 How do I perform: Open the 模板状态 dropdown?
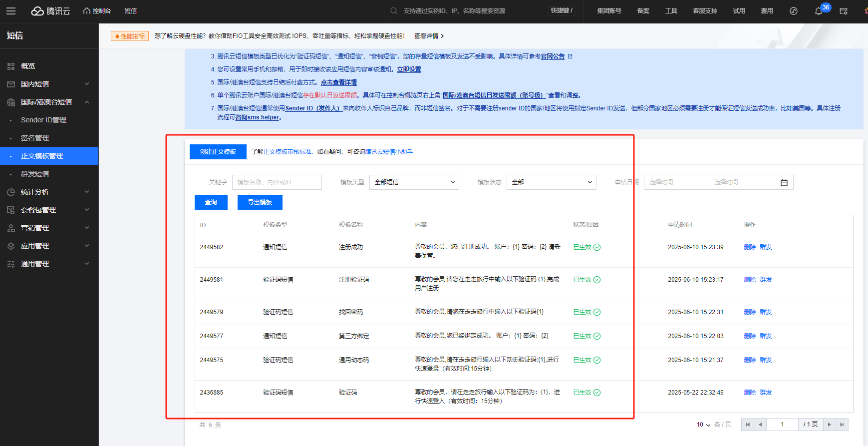pos(551,182)
